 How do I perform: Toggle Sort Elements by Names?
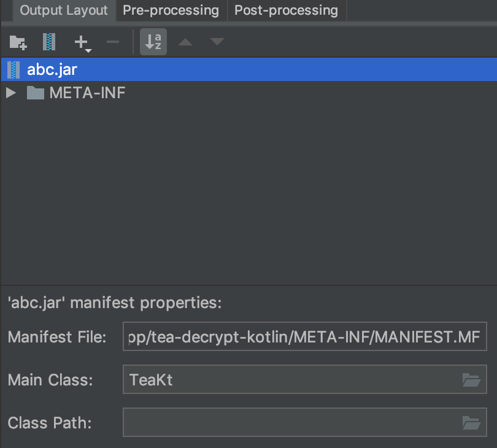click(153, 42)
